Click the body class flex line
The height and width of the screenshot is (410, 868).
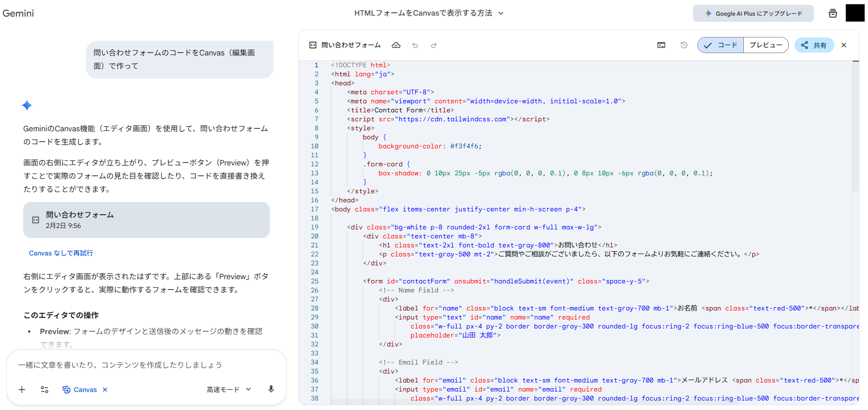(x=458, y=209)
